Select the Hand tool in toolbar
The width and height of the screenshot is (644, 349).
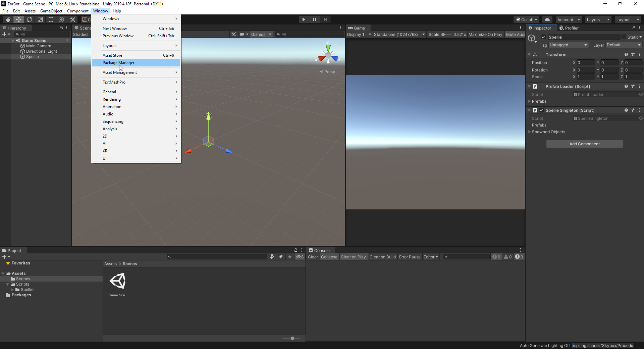8,19
